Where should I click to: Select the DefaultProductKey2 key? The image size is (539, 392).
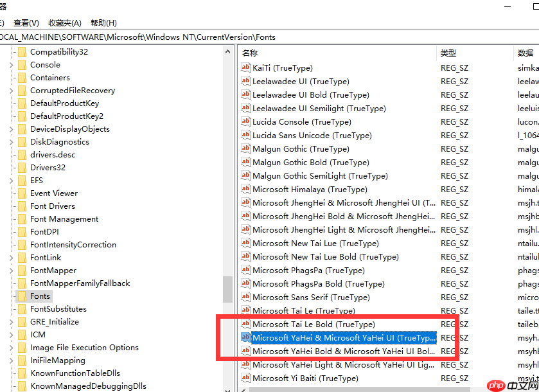(67, 116)
